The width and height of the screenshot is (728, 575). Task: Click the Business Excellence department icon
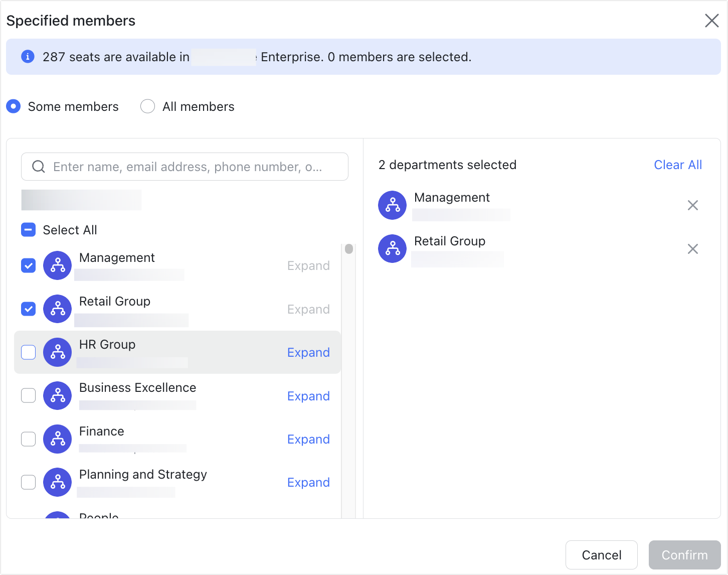[x=57, y=396]
